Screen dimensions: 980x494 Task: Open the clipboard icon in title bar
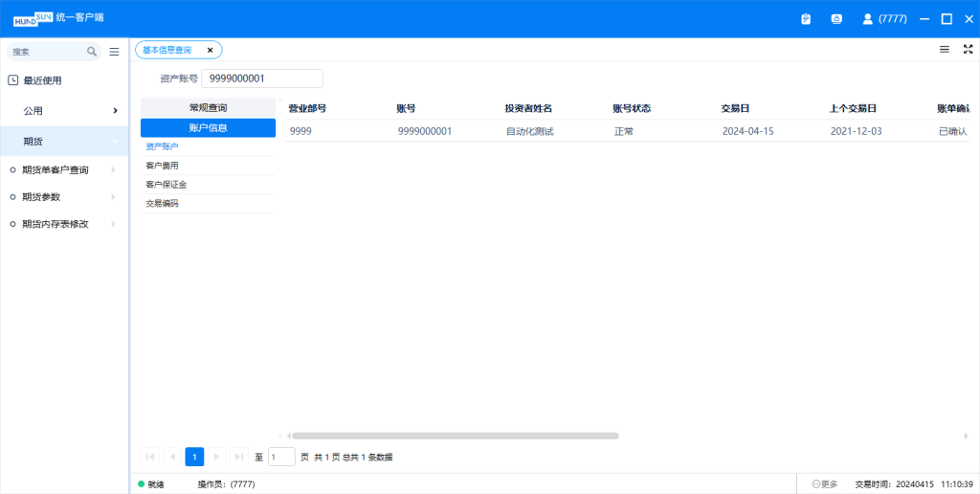coord(806,18)
